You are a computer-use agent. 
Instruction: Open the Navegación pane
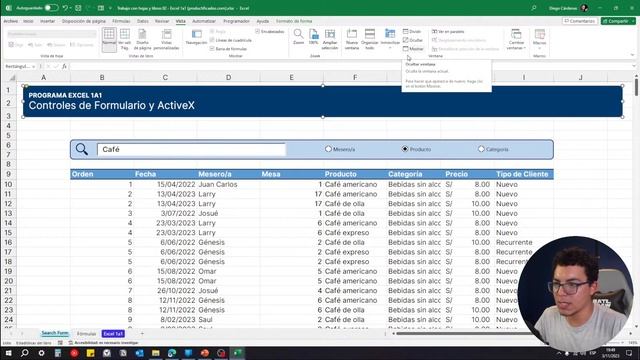(196, 38)
